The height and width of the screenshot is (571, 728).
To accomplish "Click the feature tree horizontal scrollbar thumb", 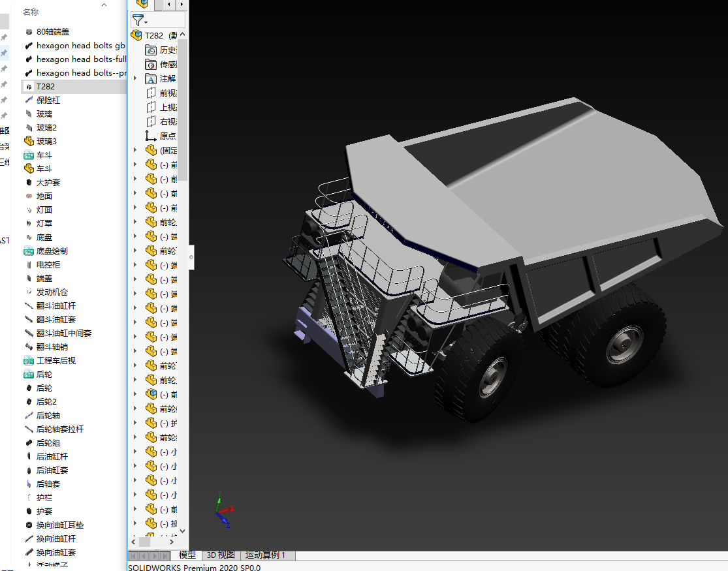I will pyautogui.click(x=144, y=542).
